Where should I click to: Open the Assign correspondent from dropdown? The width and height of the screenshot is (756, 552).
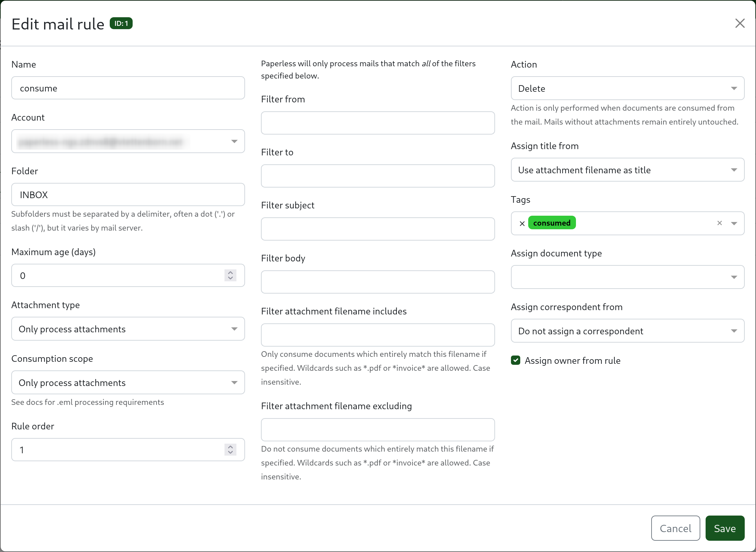[628, 331]
